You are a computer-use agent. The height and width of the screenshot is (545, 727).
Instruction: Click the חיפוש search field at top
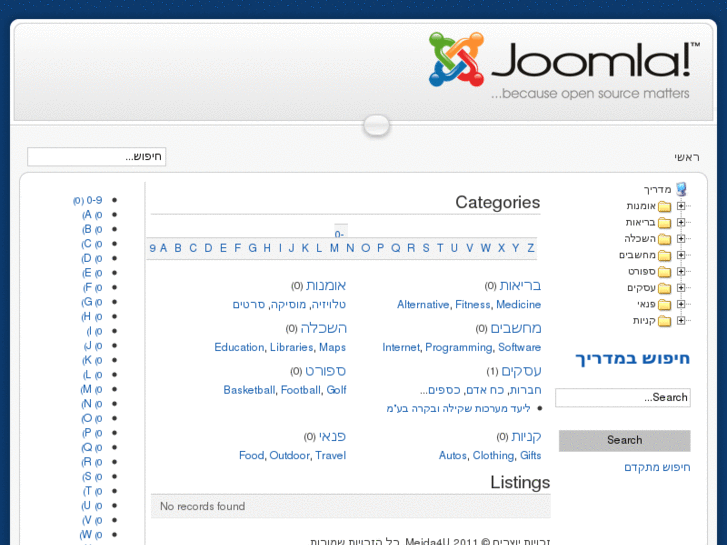[96, 156]
